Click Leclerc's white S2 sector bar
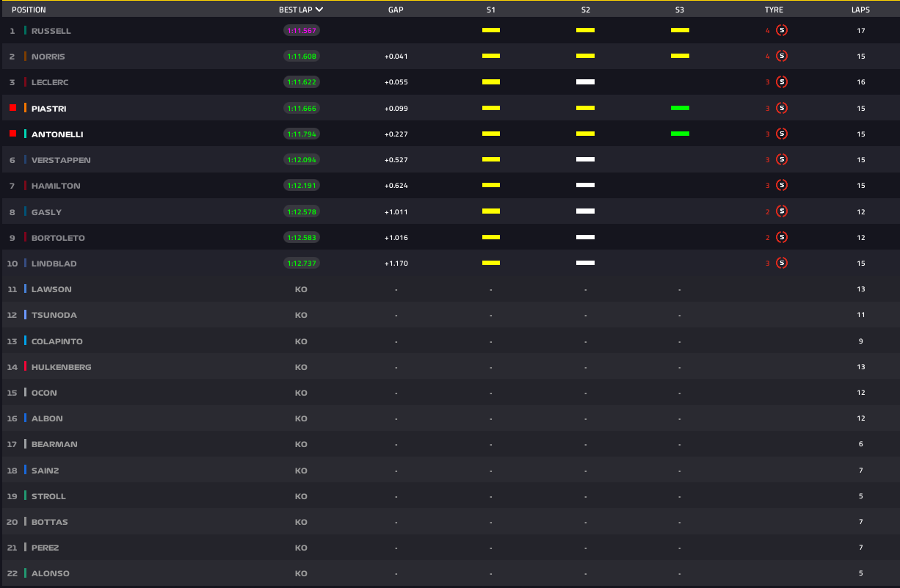Viewport: 900px width, 588px height. coord(585,82)
